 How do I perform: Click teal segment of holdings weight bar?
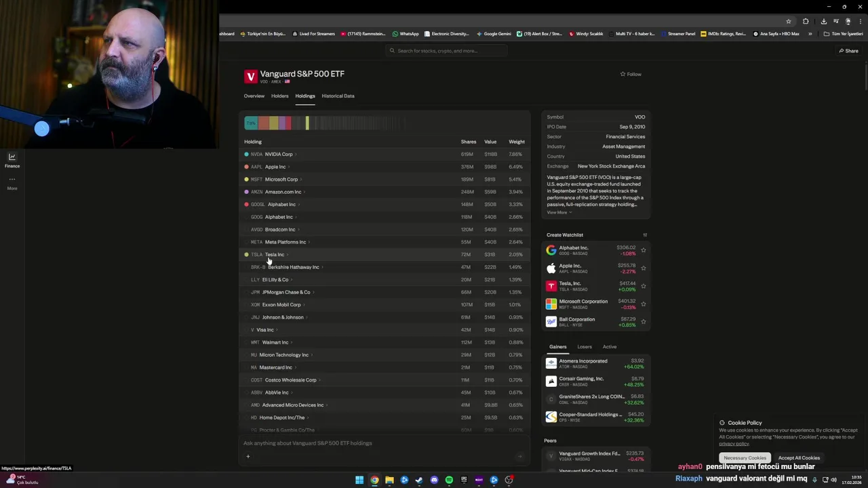tap(251, 123)
